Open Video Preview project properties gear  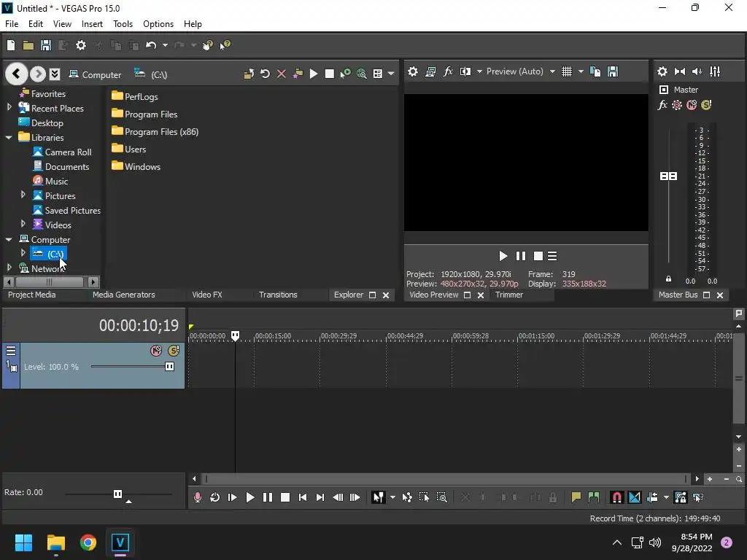click(413, 71)
